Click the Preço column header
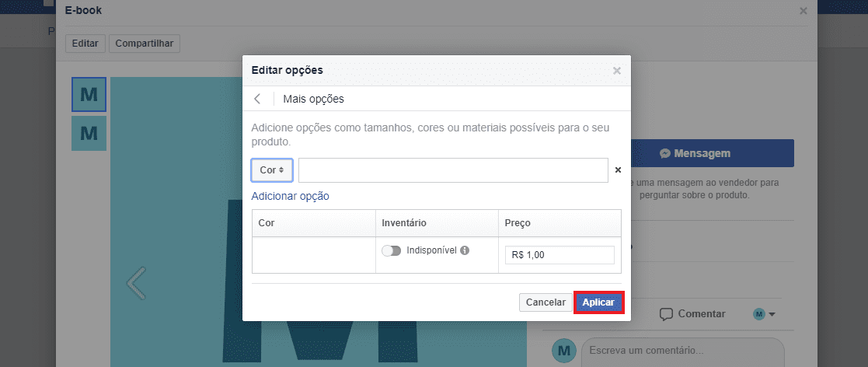The image size is (868, 367). click(x=559, y=223)
